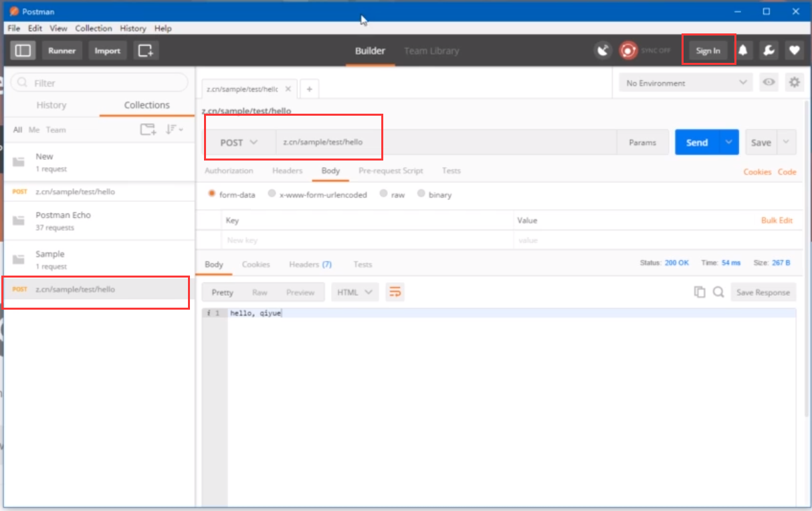Open the response Headers (7) tab

click(310, 264)
